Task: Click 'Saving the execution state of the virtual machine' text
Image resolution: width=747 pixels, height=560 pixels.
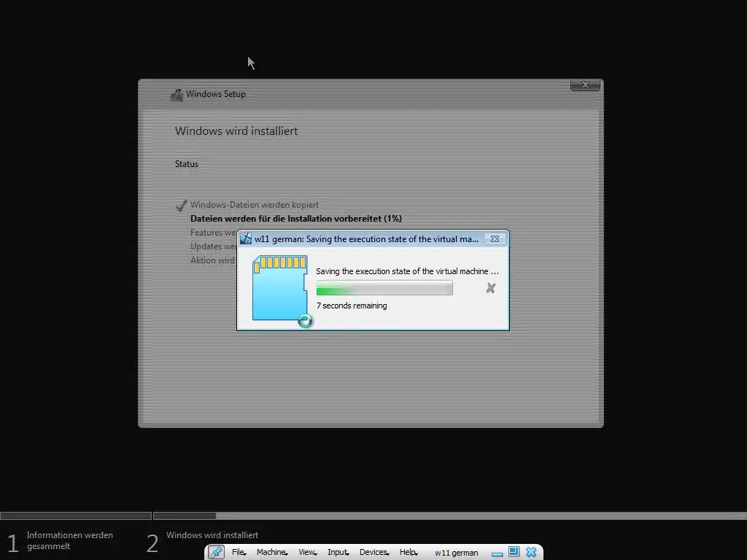Action: click(407, 271)
